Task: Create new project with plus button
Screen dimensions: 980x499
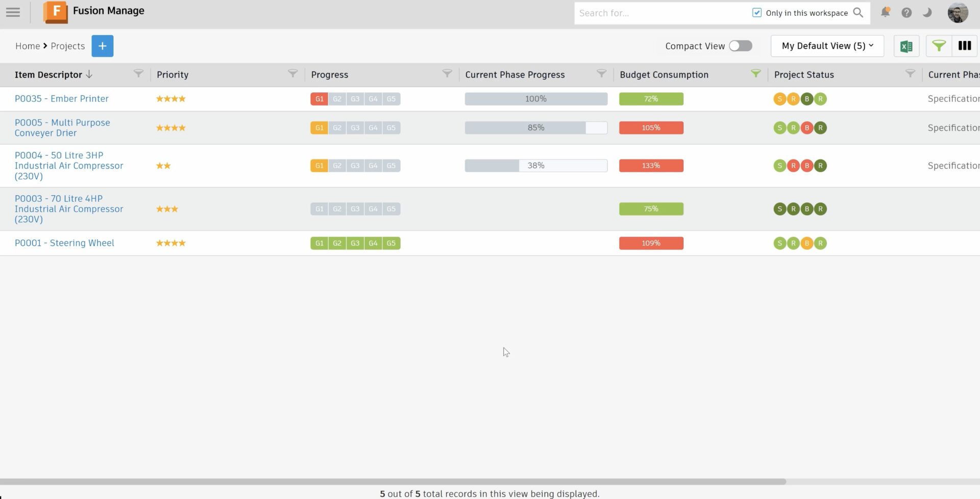Action: [102, 45]
